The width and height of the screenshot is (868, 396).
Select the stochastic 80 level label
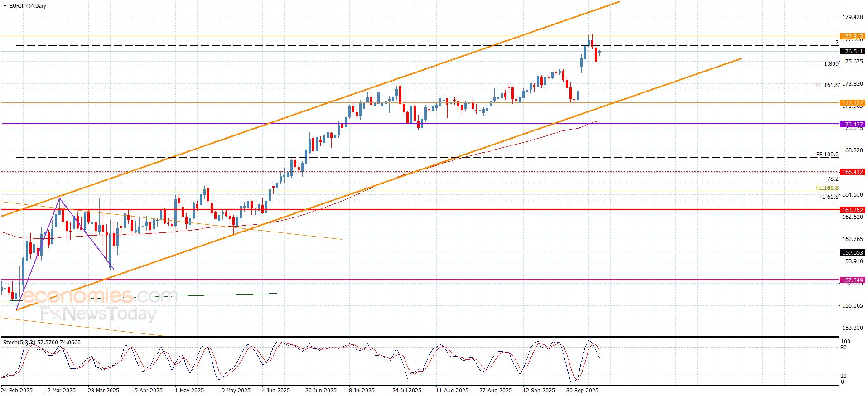pyautogui.click(x=844, y=348)
